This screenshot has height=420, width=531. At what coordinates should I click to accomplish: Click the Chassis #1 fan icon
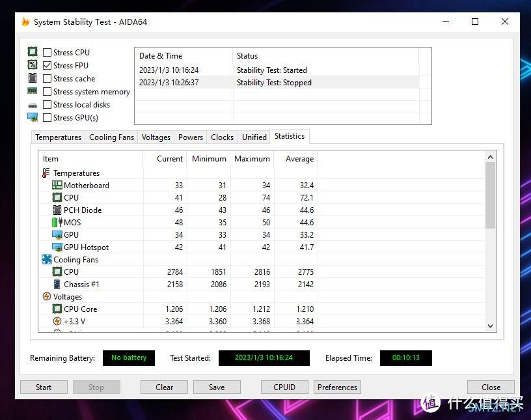click(57, 284)
